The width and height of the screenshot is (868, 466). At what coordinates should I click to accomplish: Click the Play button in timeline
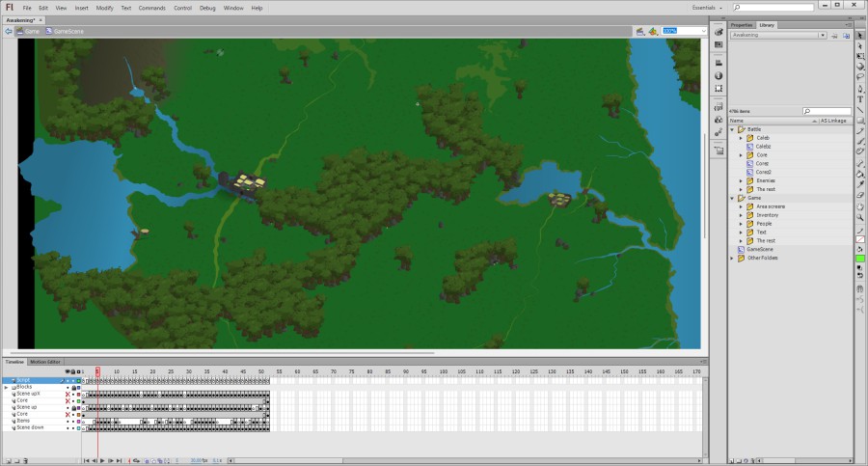point(102,461)
